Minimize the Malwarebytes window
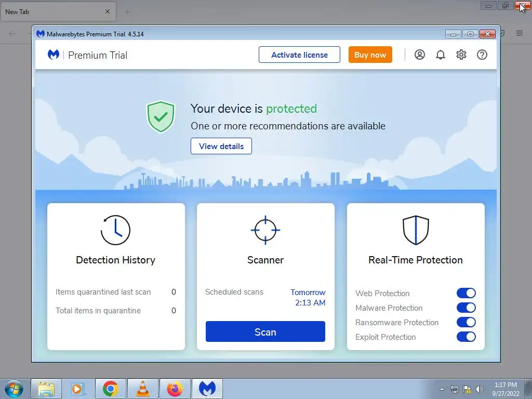Viewport: 532px width, 399px height. (453, 34)
